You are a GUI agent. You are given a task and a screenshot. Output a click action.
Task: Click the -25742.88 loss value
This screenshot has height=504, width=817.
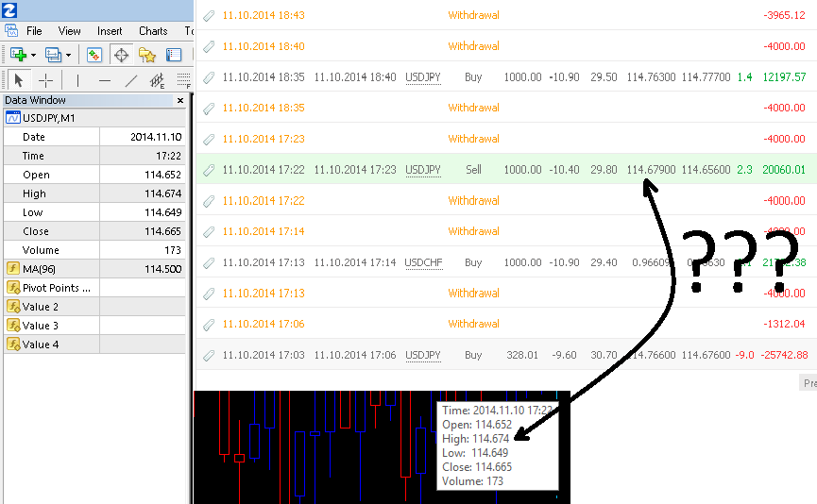[x=784, y=355]
